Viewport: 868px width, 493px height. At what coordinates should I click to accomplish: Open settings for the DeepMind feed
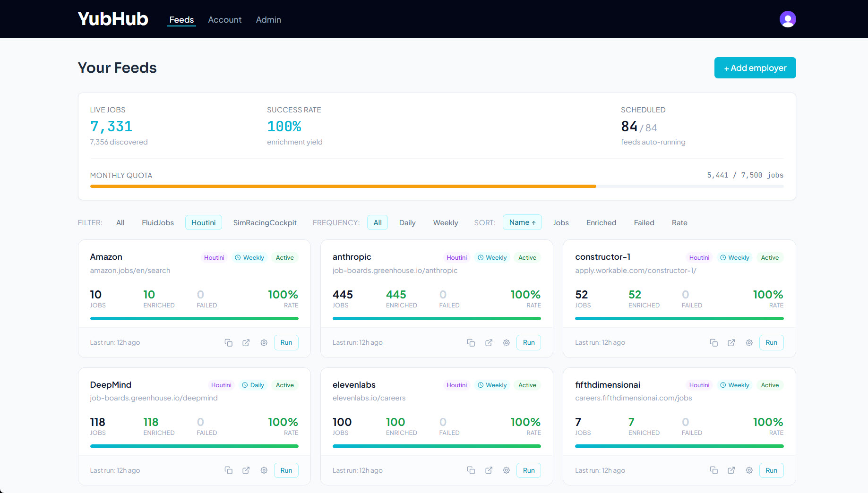pos(264,470)
